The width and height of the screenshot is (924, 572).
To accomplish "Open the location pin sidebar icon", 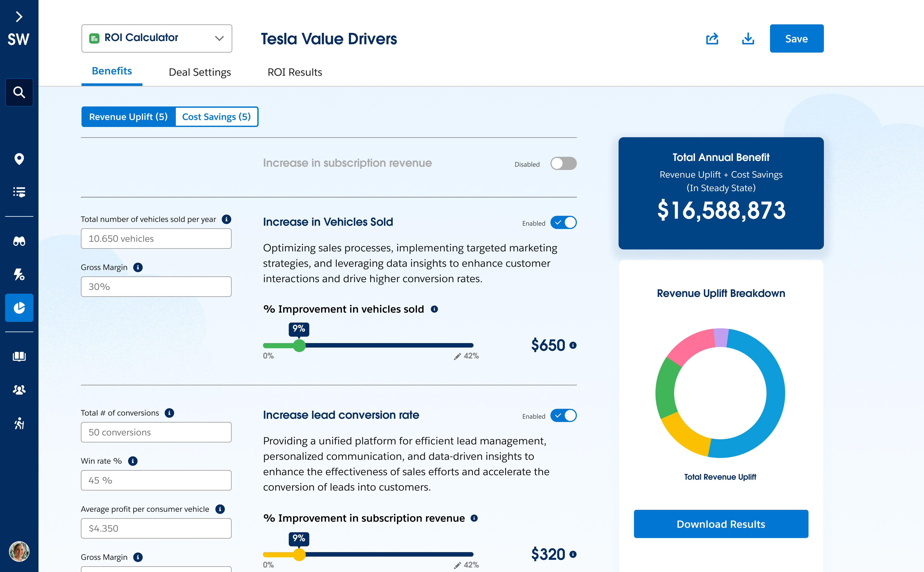I will [19, 159].
